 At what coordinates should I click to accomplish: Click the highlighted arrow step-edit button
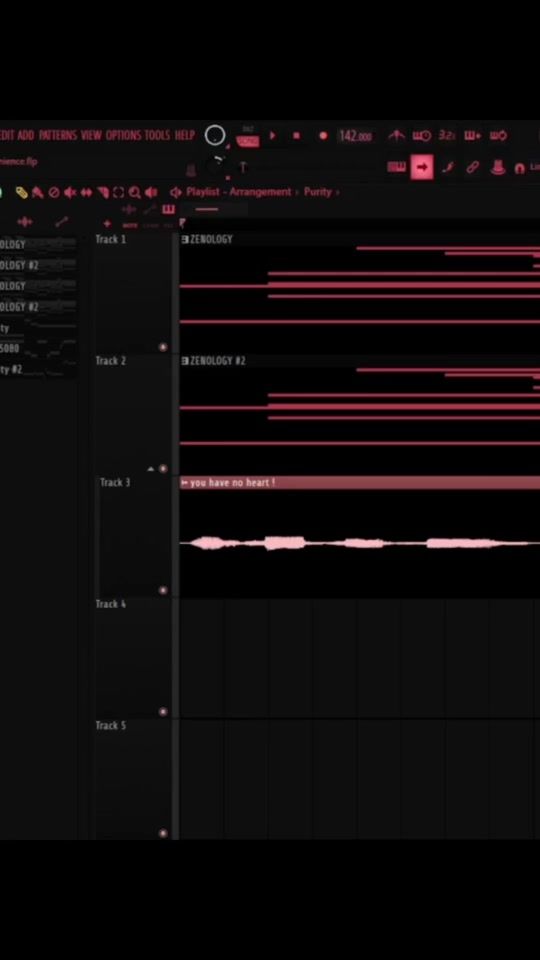pyautogui.click(x=422, y=167)
